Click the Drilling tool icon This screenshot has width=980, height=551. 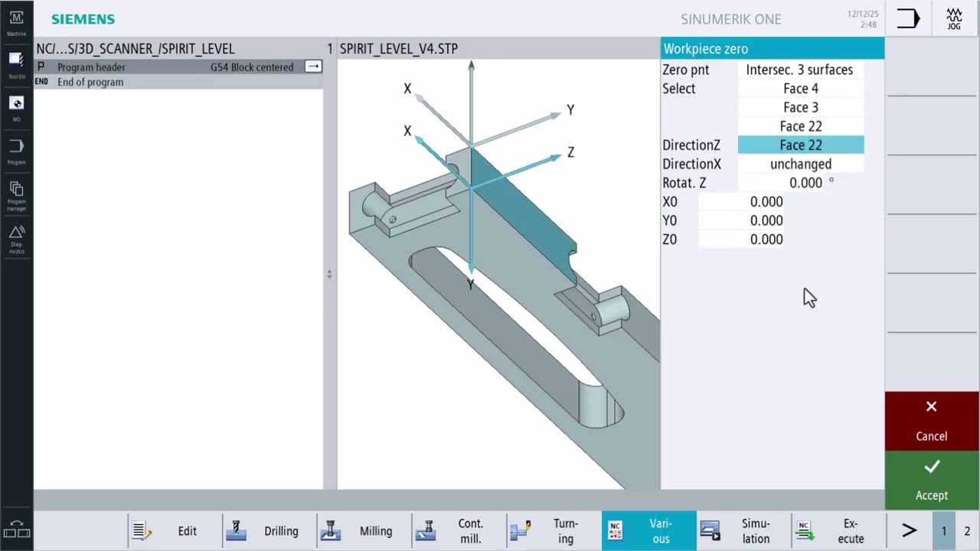pyautogui.click(x=236, y=530)
